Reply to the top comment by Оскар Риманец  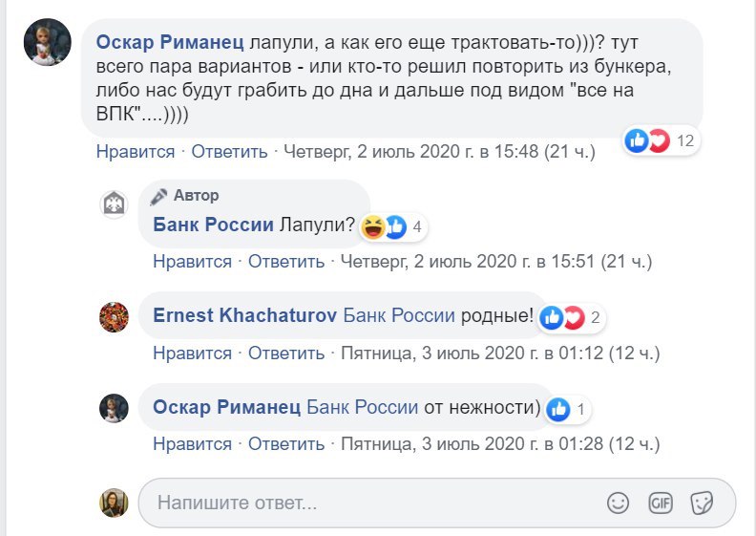229,152
